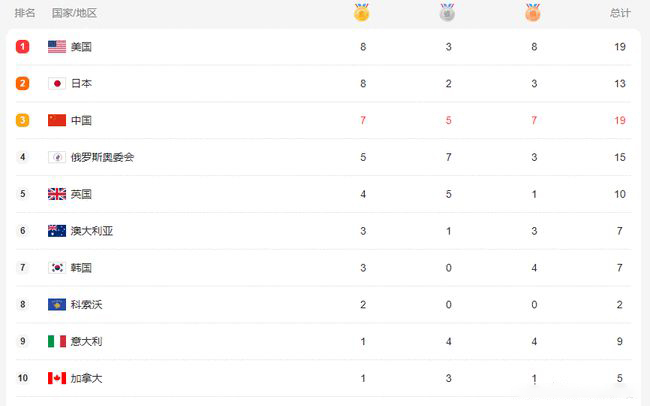This screenshot has width=650, height=406.
Task: Click the Kosovo flag icon
Action: point(57,305)
